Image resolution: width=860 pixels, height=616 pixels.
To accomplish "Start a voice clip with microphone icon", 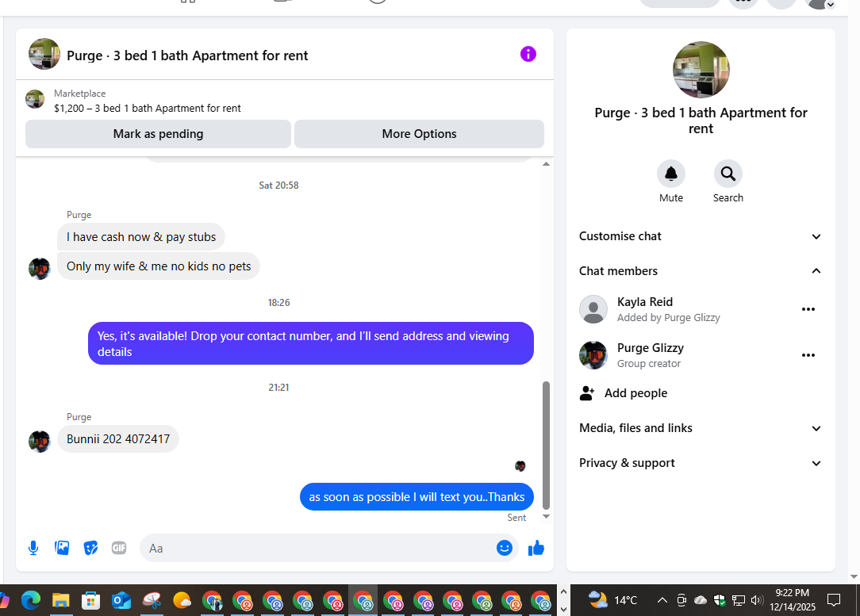I will click(33, 548).
